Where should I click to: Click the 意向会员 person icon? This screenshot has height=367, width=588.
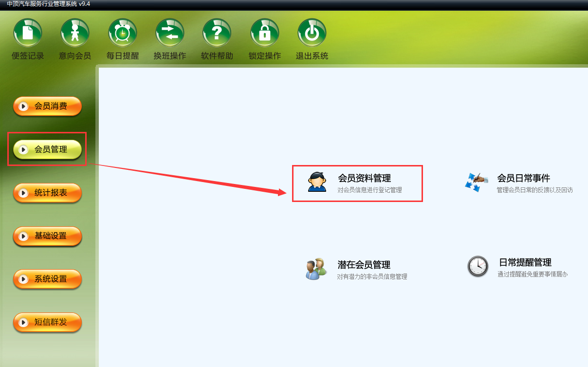pyautogui.click(x=75, y=33)
